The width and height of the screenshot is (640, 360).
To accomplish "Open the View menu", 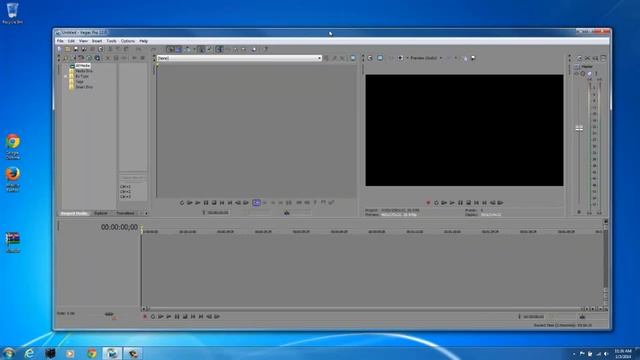I will [83, 41].
